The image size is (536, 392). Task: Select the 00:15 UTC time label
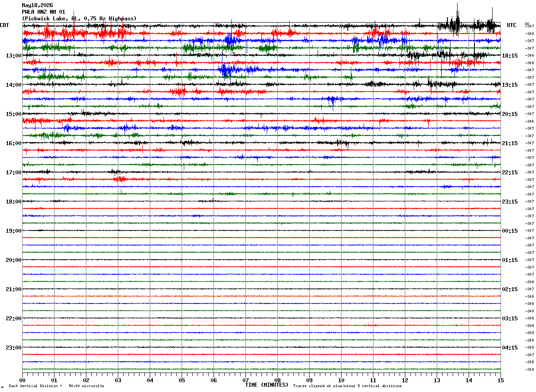(509, 231)
